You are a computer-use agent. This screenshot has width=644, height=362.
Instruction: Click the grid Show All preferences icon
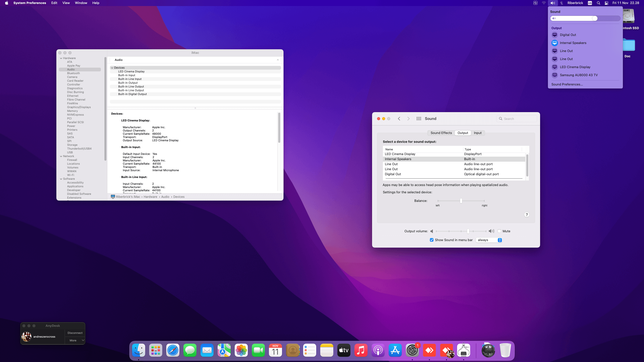click(419, 119)
